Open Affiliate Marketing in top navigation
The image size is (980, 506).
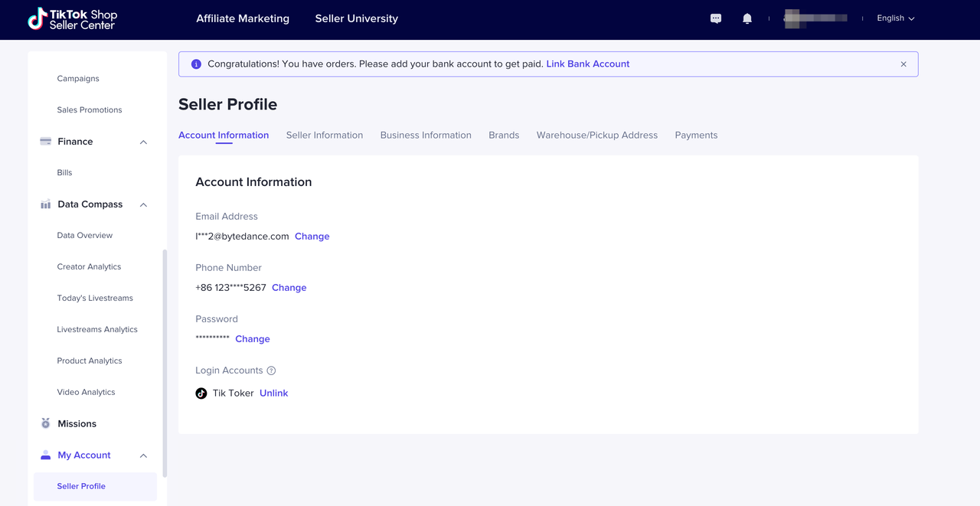point(243,18)
